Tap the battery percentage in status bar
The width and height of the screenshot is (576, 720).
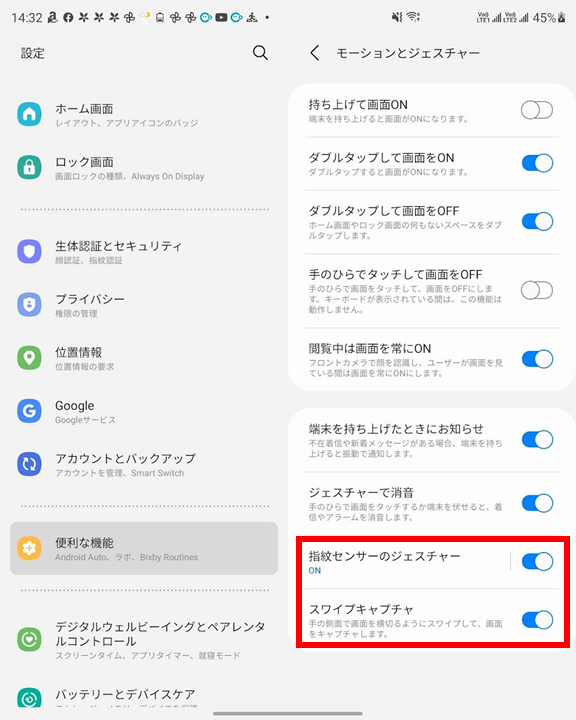click(x=544, y=18)
